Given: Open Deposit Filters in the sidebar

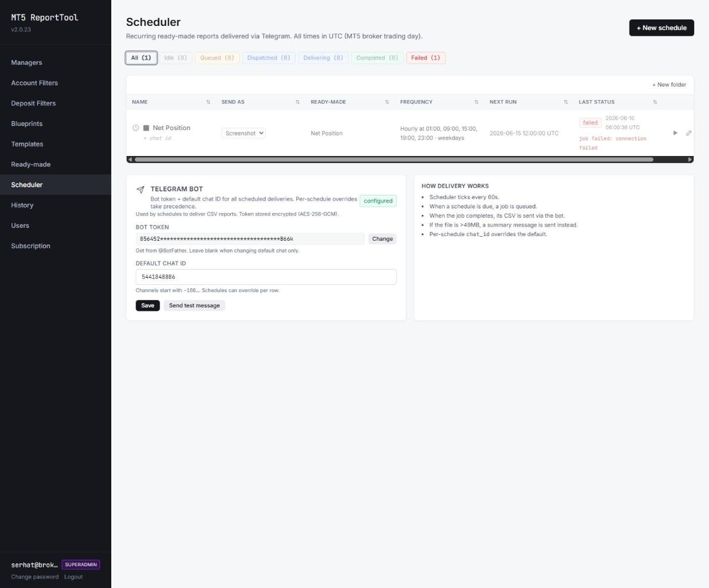Looking at the screenshot, I should [x=55, y=103].
